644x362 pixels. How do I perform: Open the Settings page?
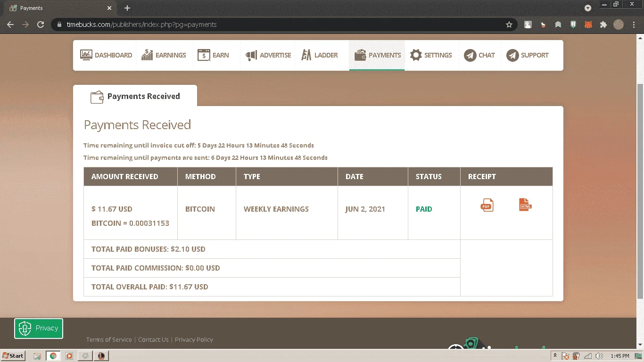coord(431,55)
